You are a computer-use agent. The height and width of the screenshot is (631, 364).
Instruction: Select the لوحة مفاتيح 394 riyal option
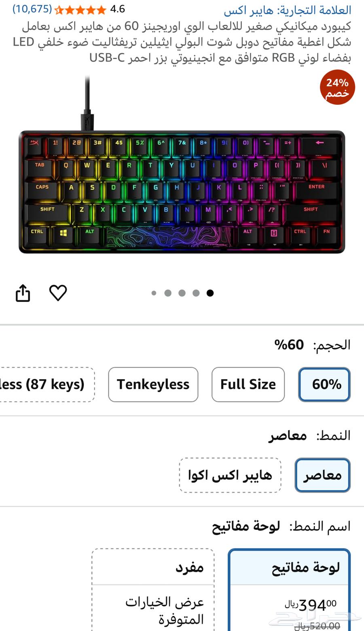(x=289, y=590)
